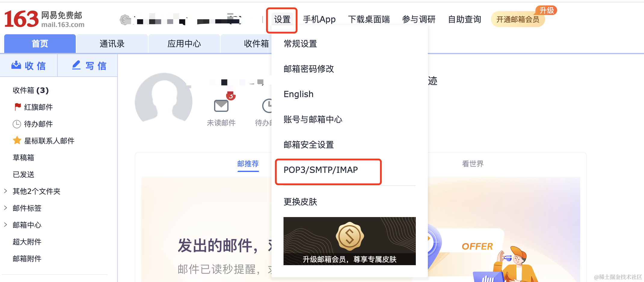Open 未读邮件 envelope icon with badge 3
644x282 pixels.
pos(221,106)
